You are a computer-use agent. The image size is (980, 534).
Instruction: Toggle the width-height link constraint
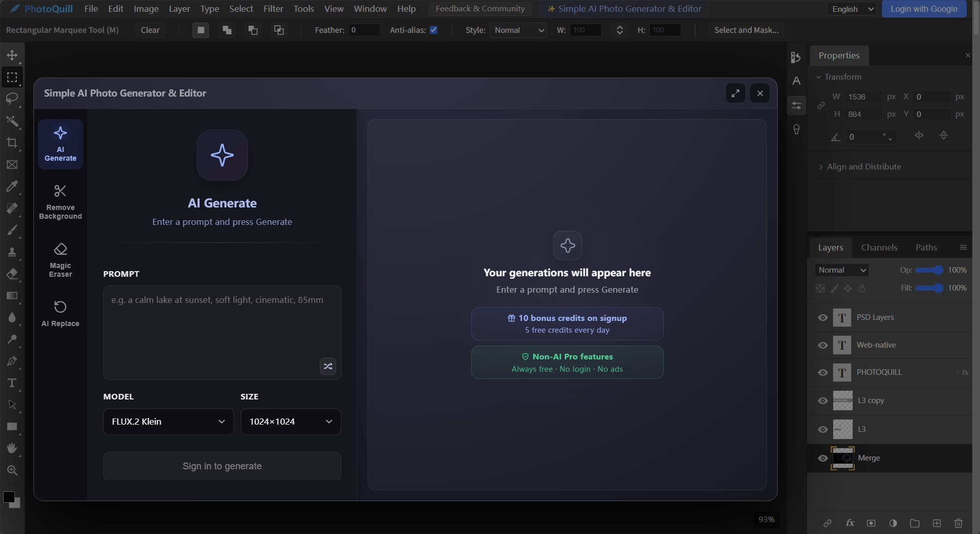(x=821, y=105)
